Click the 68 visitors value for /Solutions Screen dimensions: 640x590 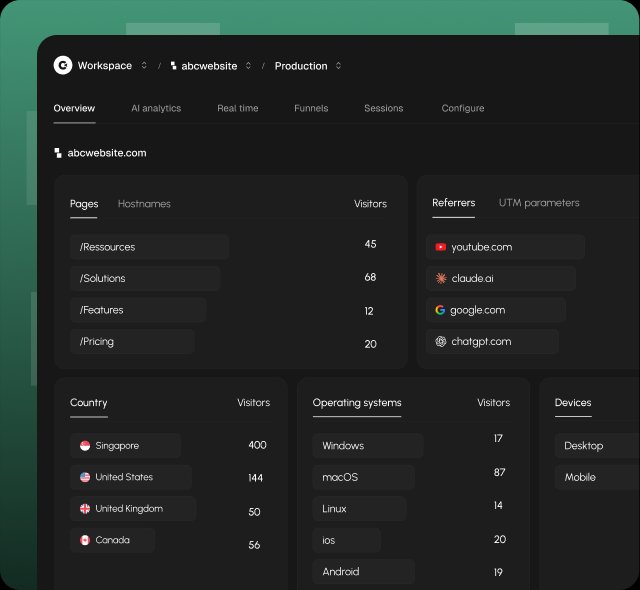pos(370,277)
